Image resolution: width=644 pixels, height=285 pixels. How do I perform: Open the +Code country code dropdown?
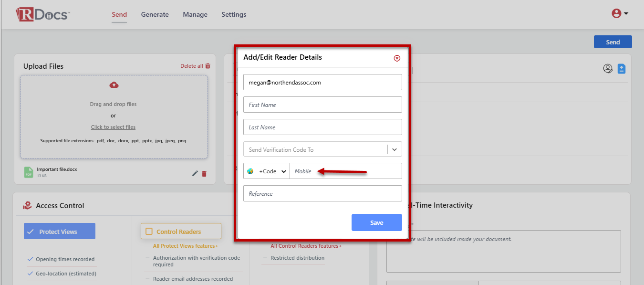click(273, 171)
